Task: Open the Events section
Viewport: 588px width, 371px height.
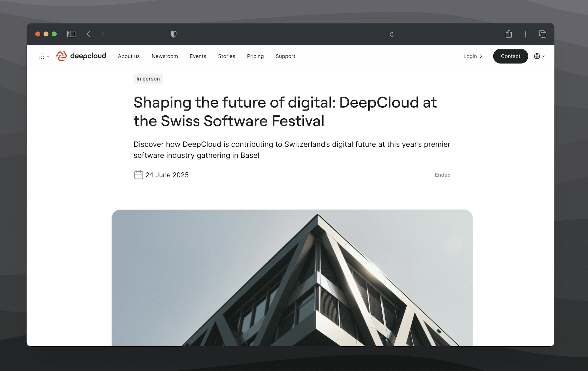Action: pyautogui.click(x=198, y=56)
